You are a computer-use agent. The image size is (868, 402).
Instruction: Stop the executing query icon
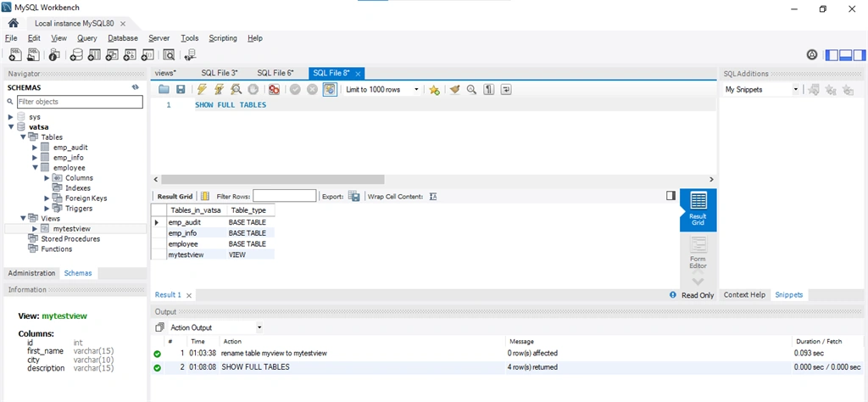click(x=253, y=89)
